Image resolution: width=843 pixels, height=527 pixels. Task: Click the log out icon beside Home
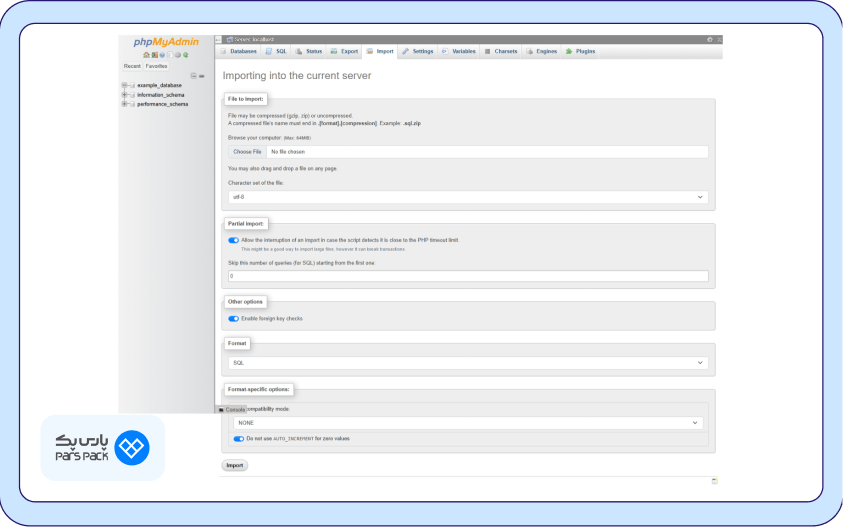click(154, 55)
